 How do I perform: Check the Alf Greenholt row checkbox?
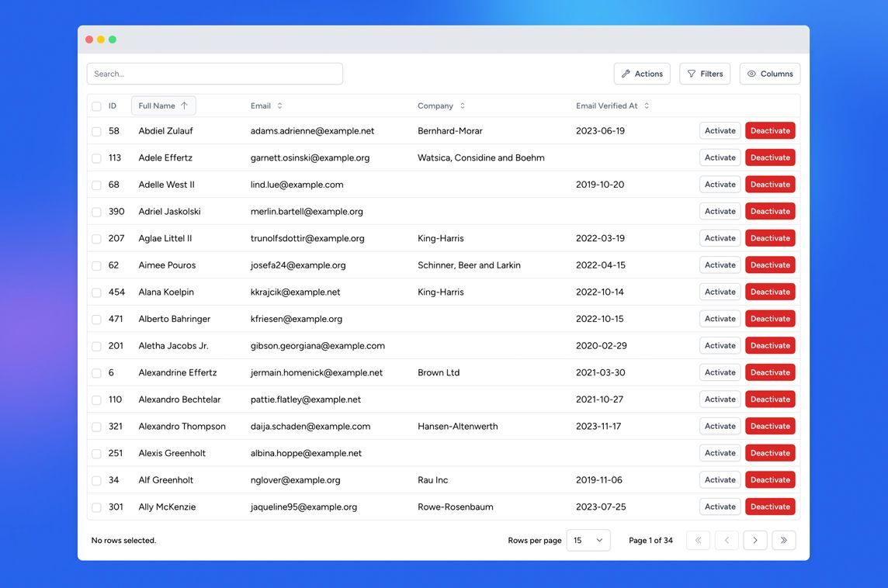point(96,480)
